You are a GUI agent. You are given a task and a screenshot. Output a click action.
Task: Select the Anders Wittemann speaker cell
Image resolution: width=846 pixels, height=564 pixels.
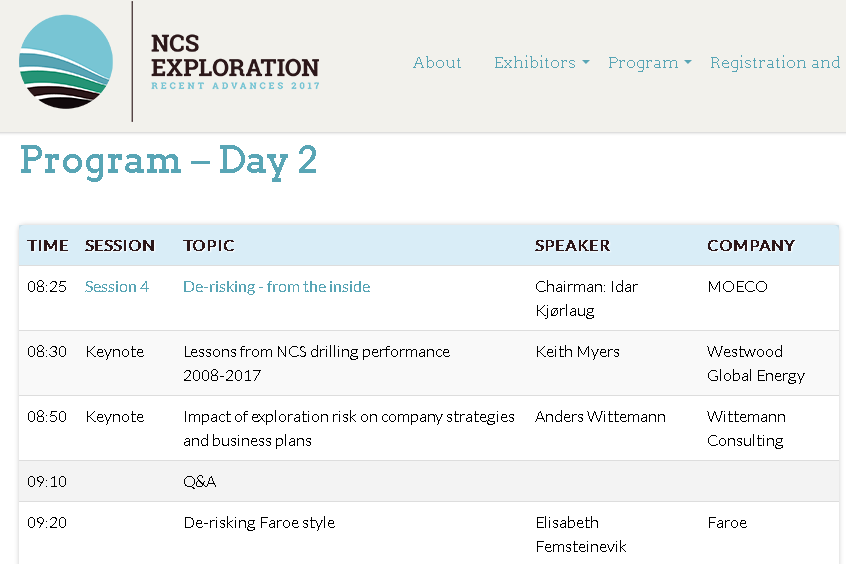click(601, 417)
